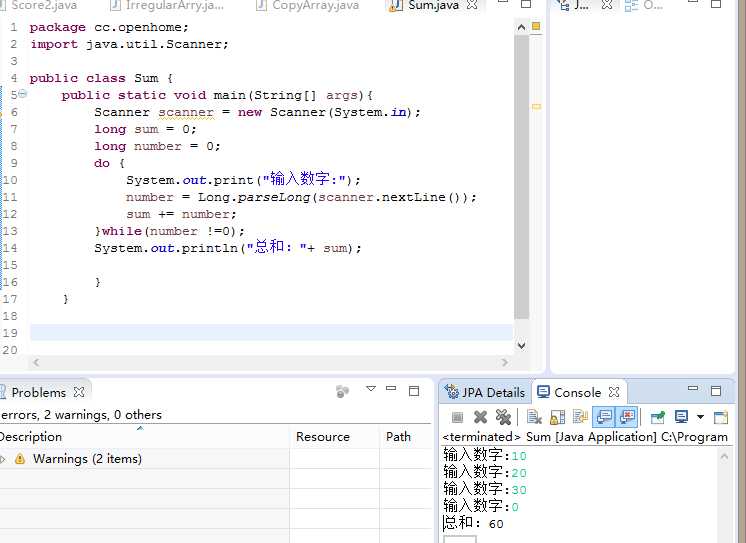
Task: Click the console input value 30
Action: pos(519,490)
